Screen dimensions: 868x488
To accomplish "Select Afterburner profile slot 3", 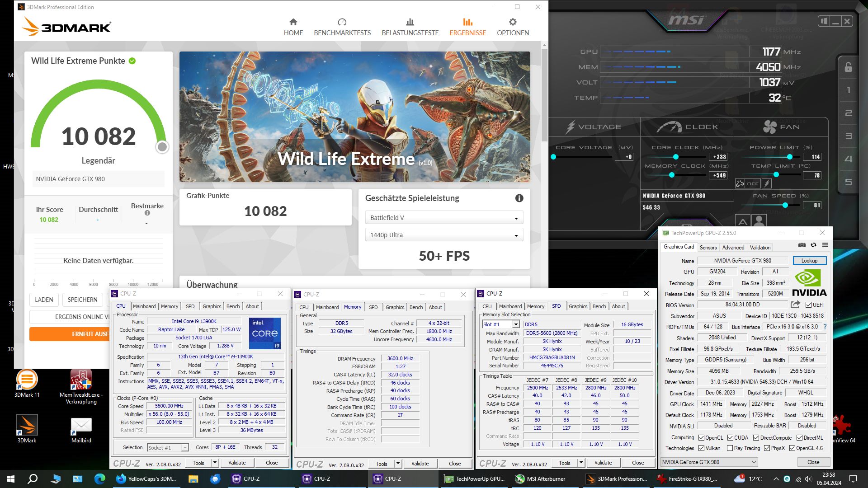I will pyautogui.click(x=848, y=136).
